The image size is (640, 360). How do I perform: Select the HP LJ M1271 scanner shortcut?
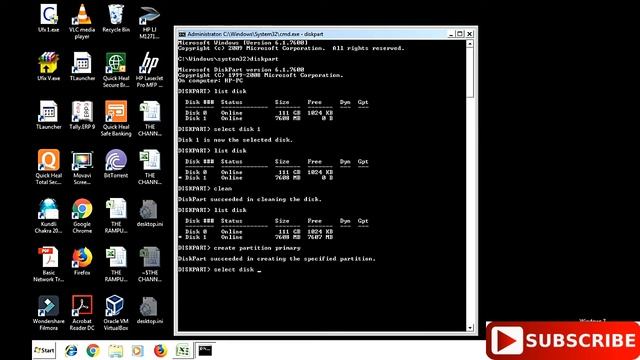click(x=149, y=22)
